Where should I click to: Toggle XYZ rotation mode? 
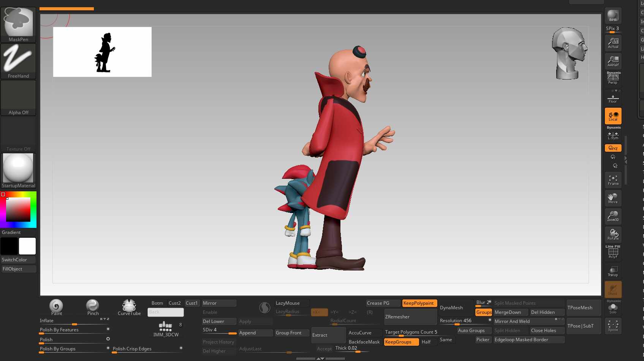(613, 148)
